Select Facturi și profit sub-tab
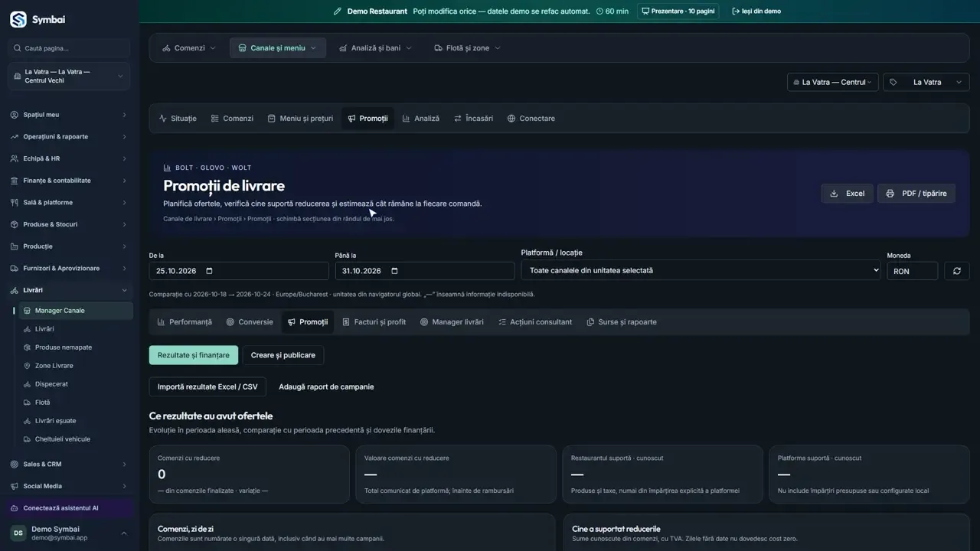 point(374,322)
